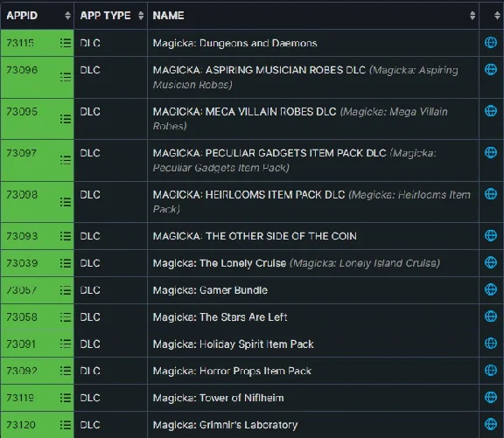This screenshot has height=438, width=504.
Task: Open app ID 73120 link
Action: pos(21,425)
